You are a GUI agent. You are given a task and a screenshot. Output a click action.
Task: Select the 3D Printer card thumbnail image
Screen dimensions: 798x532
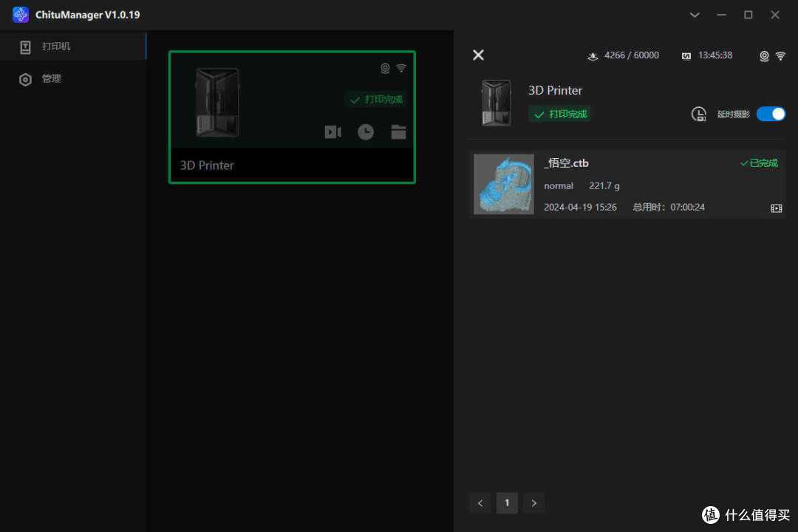(217, 102)
